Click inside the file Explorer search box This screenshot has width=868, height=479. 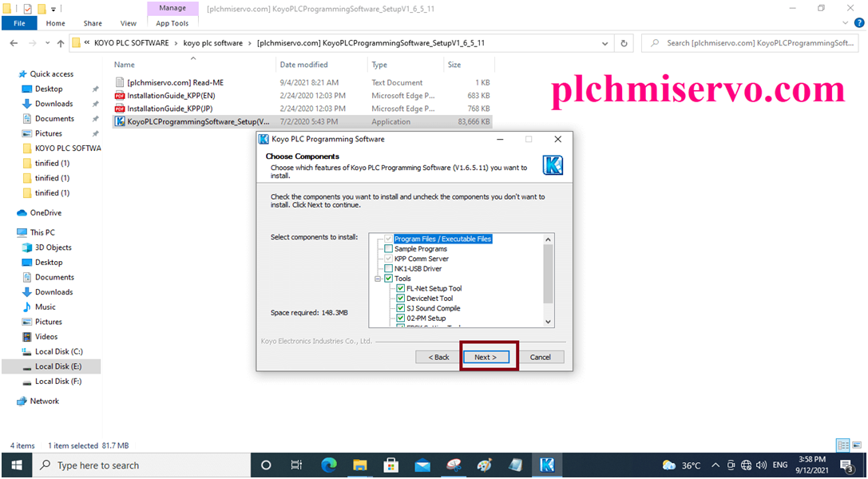click(751, 42)
